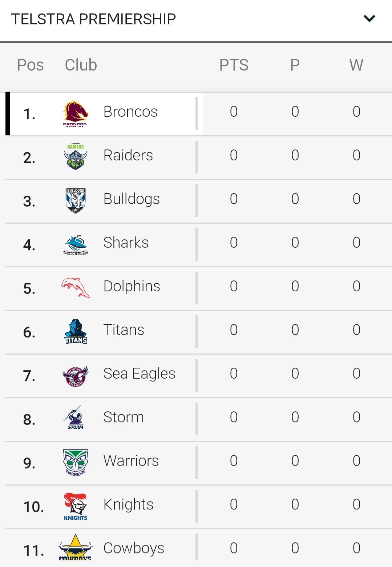
Task: Click the Titans team logo
Action: (x=76, y=332)
